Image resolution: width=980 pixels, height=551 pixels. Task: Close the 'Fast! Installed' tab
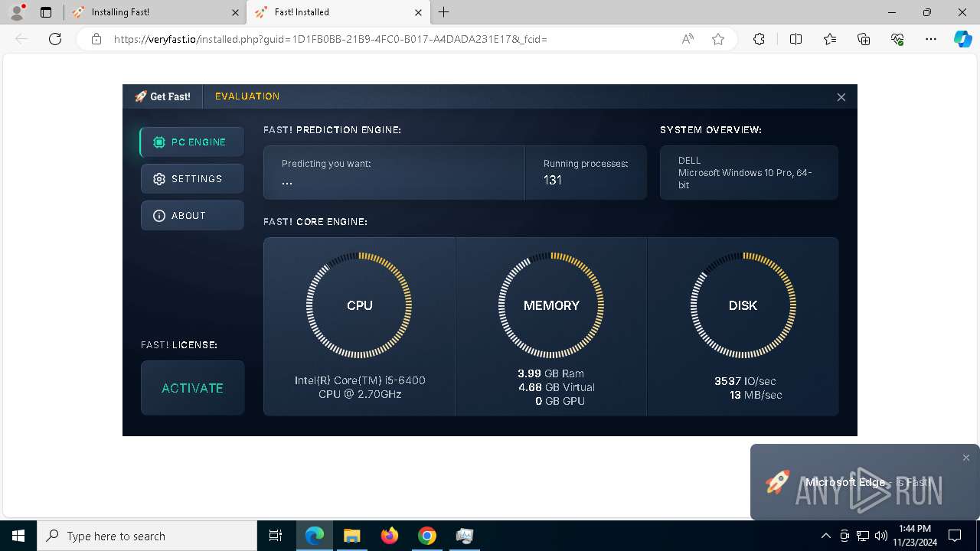[x=418, y=12]
